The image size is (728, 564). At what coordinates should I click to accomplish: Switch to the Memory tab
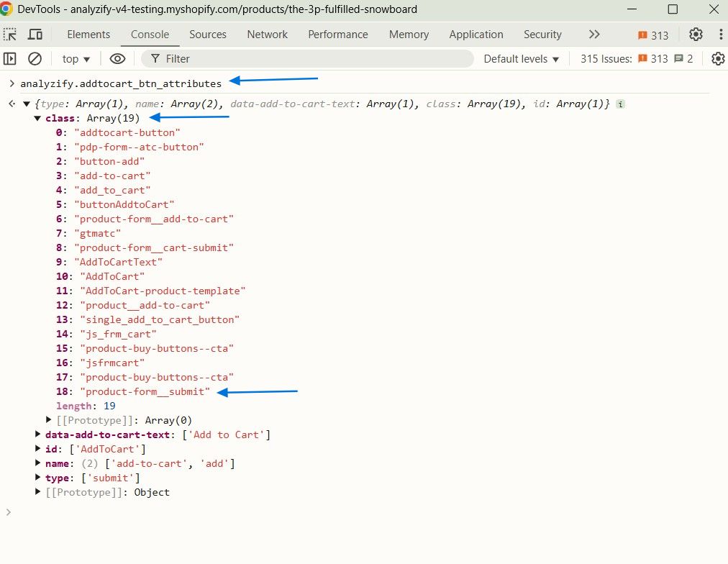[x=409, y=35]
